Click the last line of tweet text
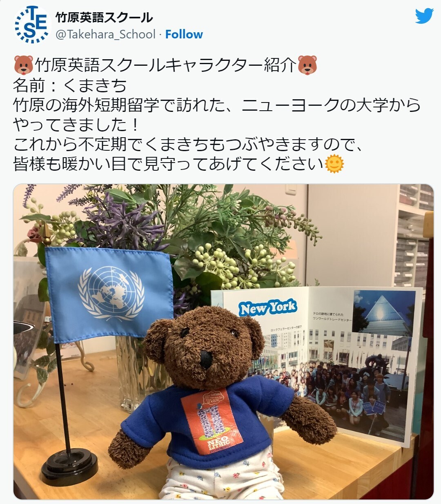This screenshot has height=504, width=441. 178,164
